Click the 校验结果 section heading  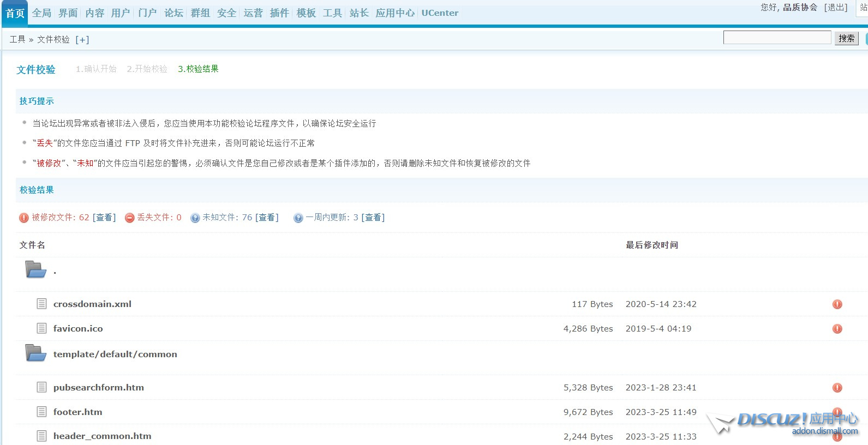[x=37, y=190]
